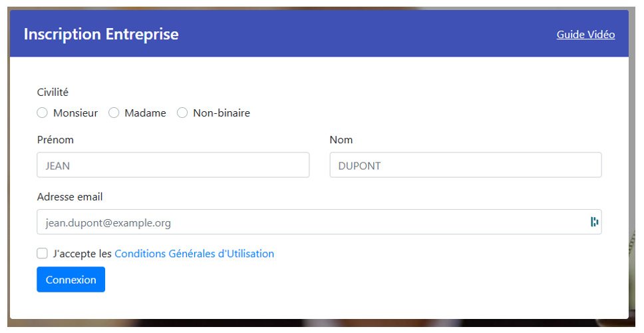Click the 'Nom' field label
This screenshot has width=644, height=333.
coord(341,140)
